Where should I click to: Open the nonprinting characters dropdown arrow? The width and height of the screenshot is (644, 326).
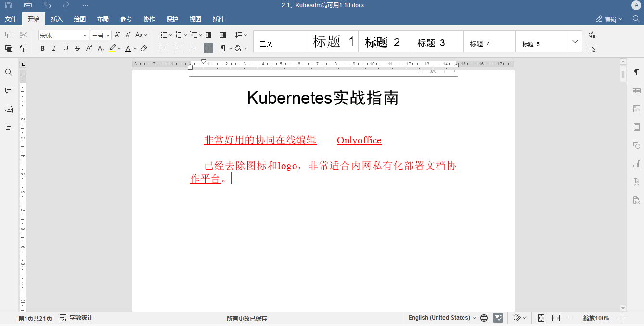tap(230, 48)
